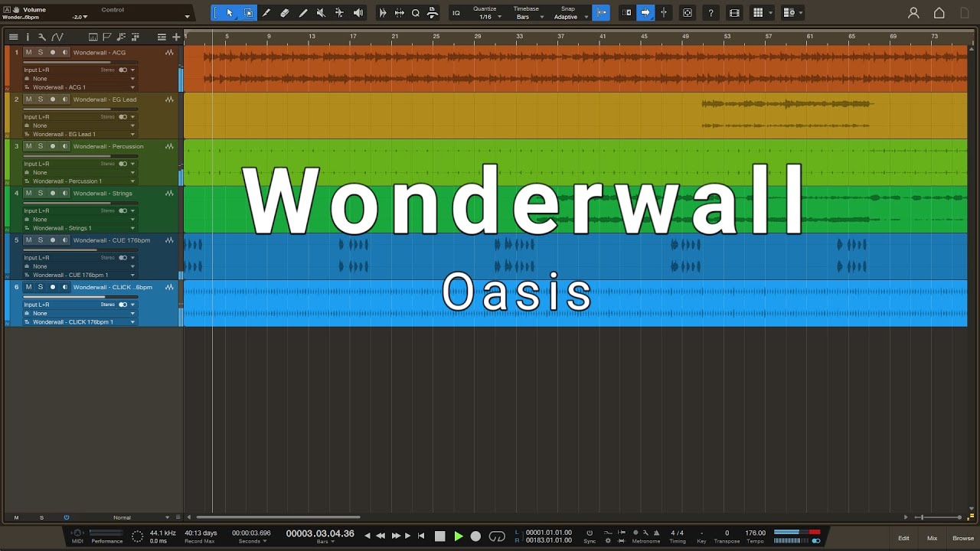Click the Add Tracks plus button
Viewport: 980px width, 551px height.
tap(176, 37)
